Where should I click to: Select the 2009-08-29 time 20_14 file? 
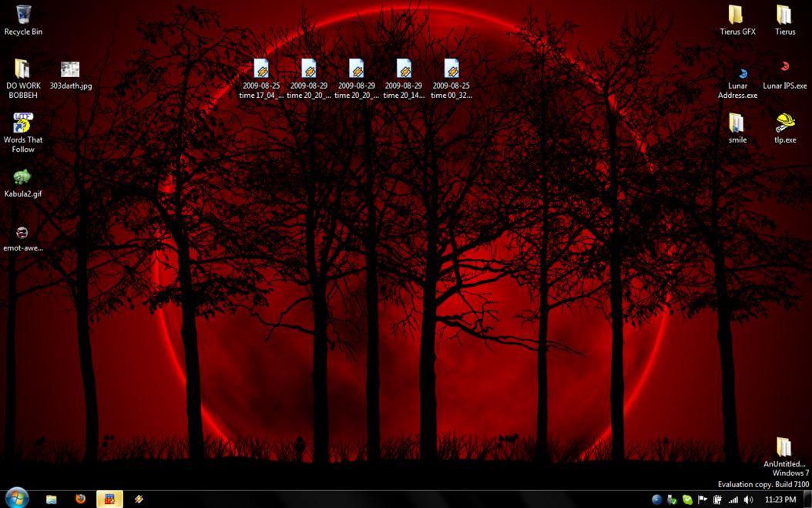point(404,70)
